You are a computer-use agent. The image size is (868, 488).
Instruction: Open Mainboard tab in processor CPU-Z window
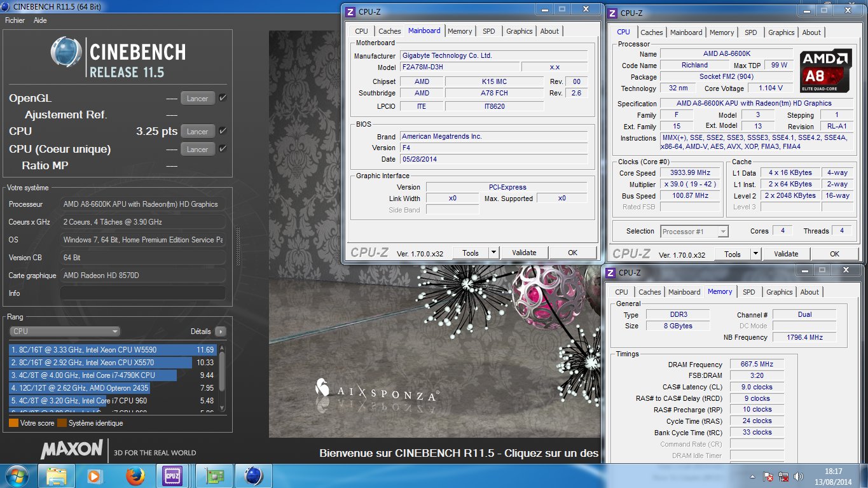pos(686,32)
